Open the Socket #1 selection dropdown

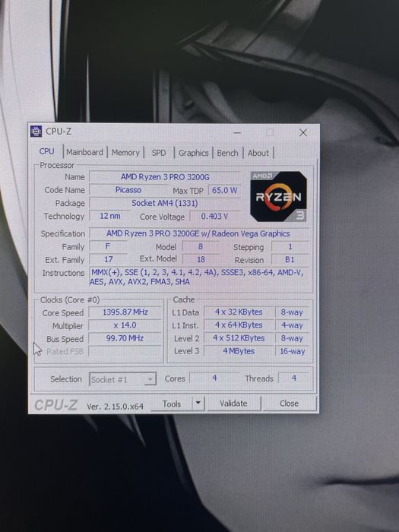pyautogui.click(x=122, y=379)
